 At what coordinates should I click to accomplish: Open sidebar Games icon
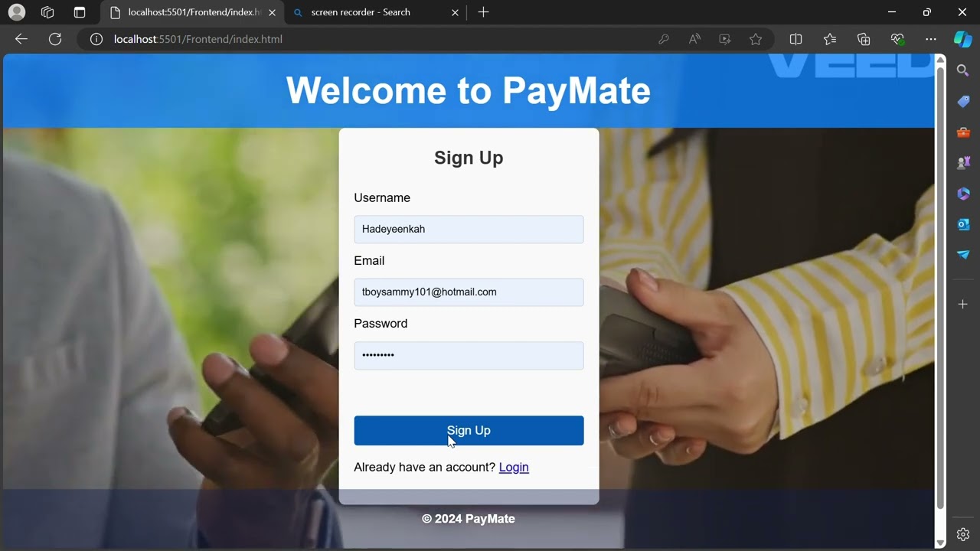(x=963, y=163)
